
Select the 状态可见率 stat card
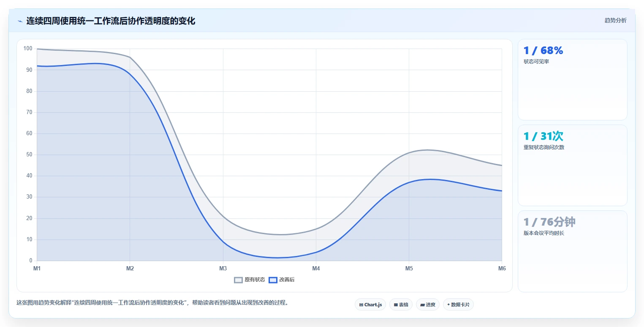tap(573, 80)
